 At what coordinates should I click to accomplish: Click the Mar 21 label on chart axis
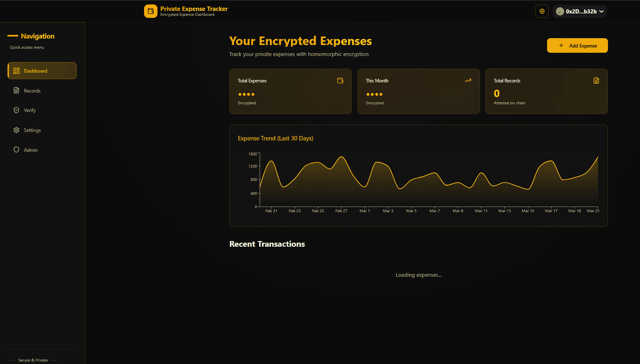click(593, 211)
